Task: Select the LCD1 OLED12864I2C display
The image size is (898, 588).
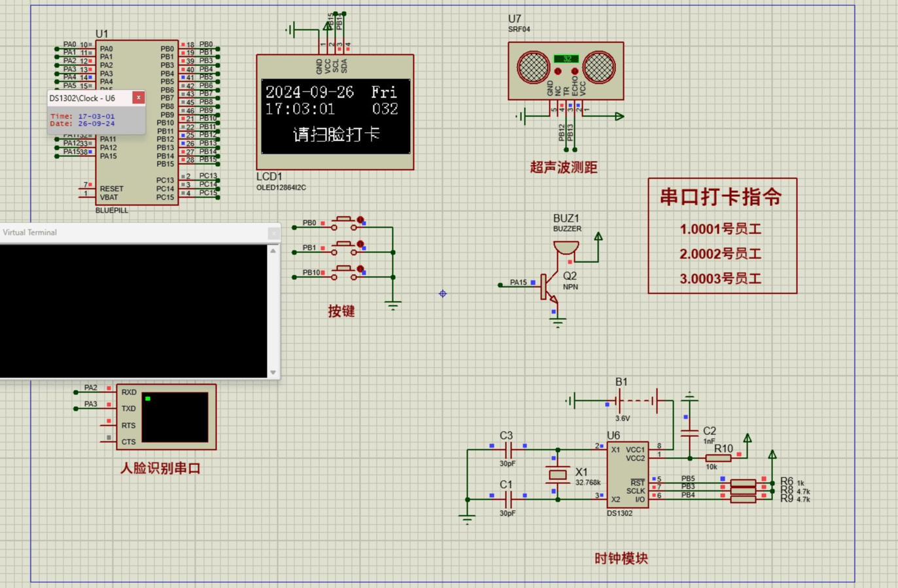Action: 335,111
